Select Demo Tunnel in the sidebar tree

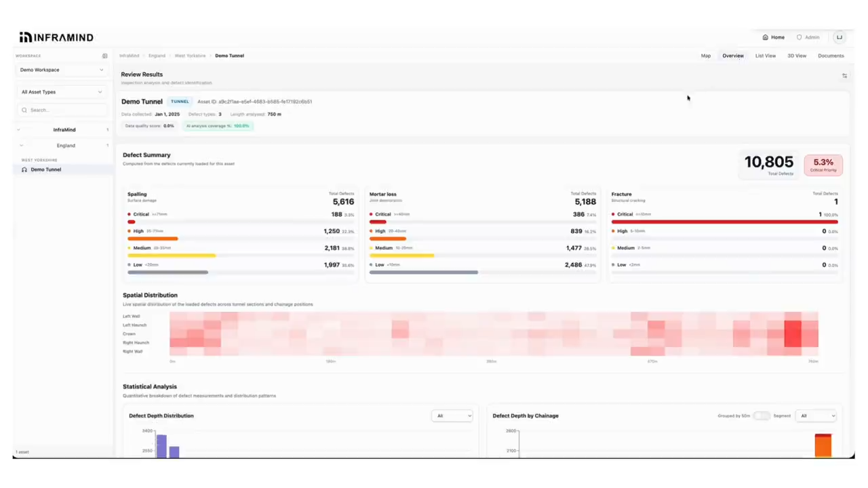(62, 169)
